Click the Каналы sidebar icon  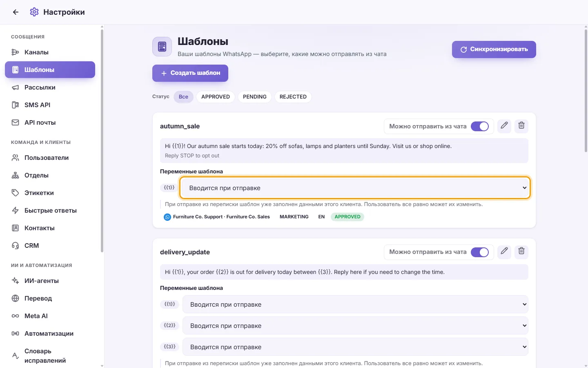tap(15, 52)
